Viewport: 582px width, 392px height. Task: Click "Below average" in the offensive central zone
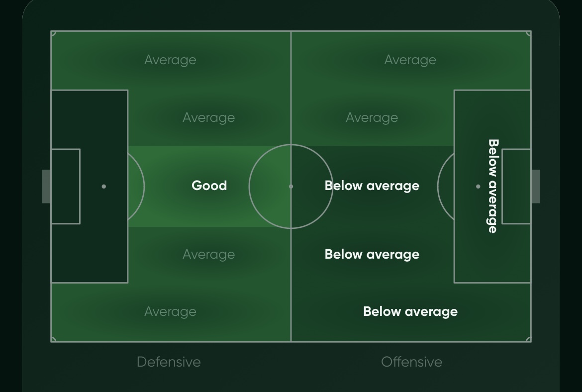coord(372,186)
